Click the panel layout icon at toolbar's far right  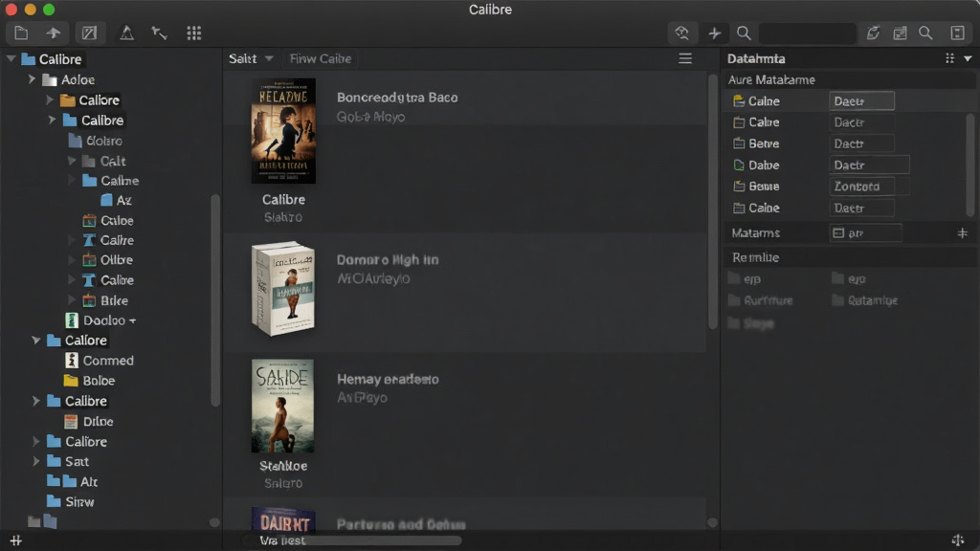pyautogui.click(x=957, y=33)
